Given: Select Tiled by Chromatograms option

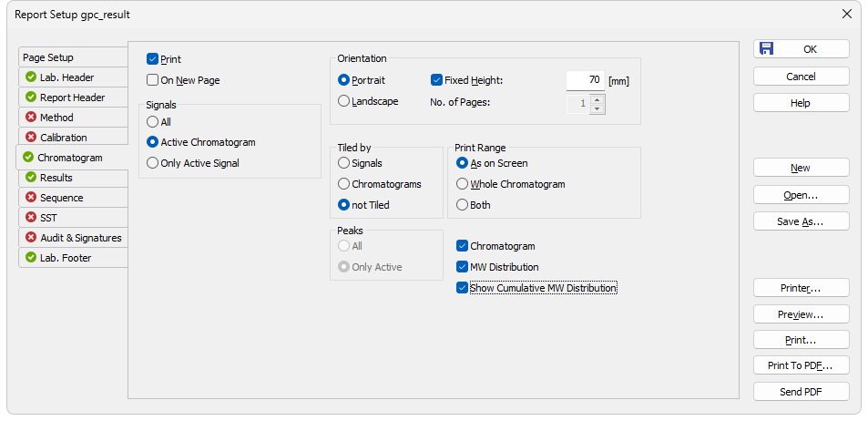Looking at the screenshot, I should click(x=343, y=184).
